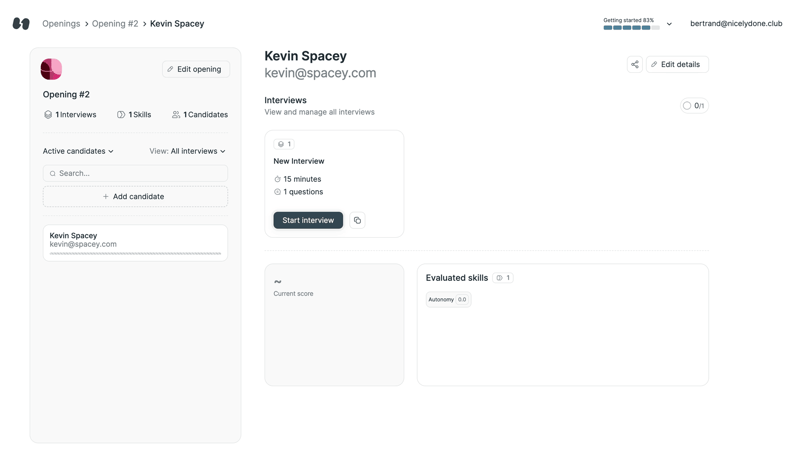The image size is (800, 459).
Task: Open the Openings breadcrumb link
Action: 61,23
